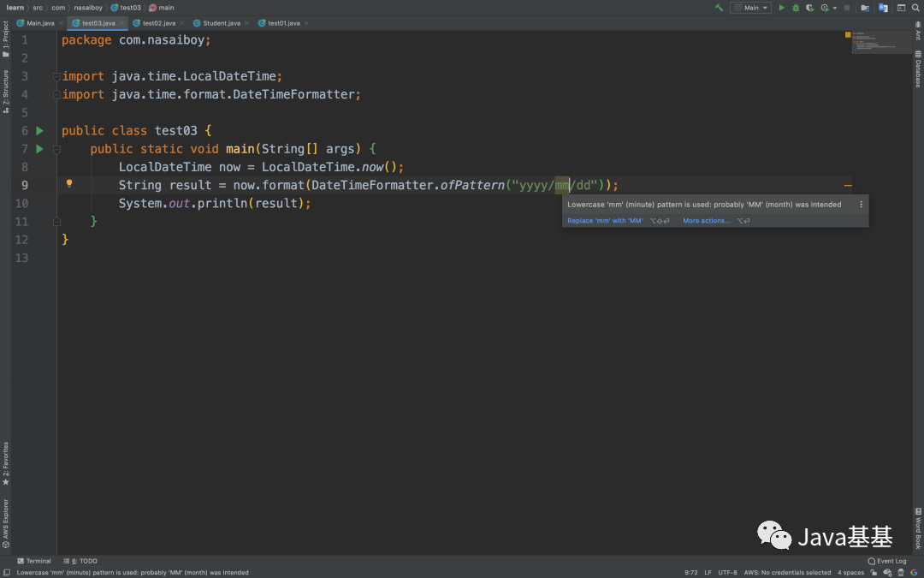Image resolution: width=924 pixels, height=578 pixels.
Task: Open Project Structure folder icon
Action: [865, 9]
